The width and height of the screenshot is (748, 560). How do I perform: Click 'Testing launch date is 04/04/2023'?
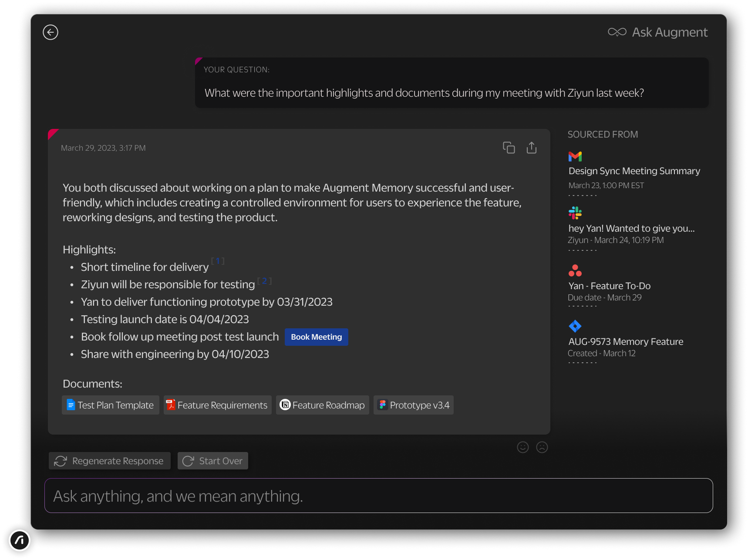pyautogui.click(x=165, y=319)
